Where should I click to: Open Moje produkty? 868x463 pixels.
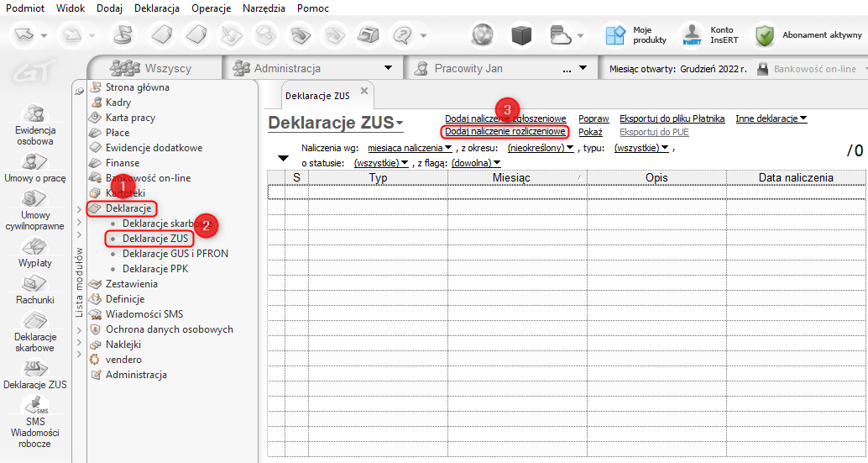[636, 35]
